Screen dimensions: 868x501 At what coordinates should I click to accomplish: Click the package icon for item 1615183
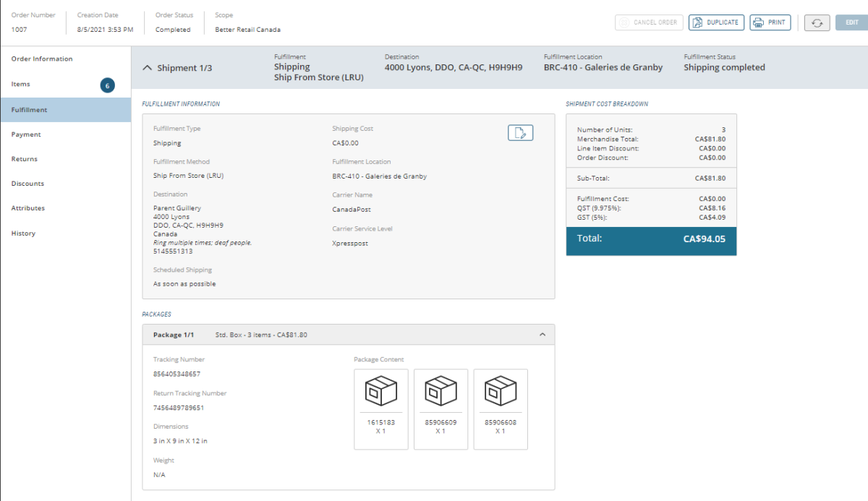point(381,391)
